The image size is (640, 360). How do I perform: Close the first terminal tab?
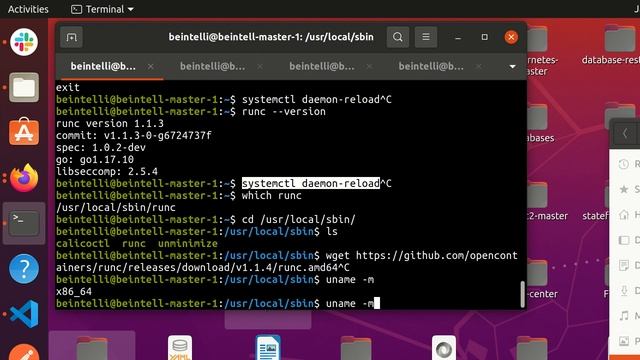[151, 67]
